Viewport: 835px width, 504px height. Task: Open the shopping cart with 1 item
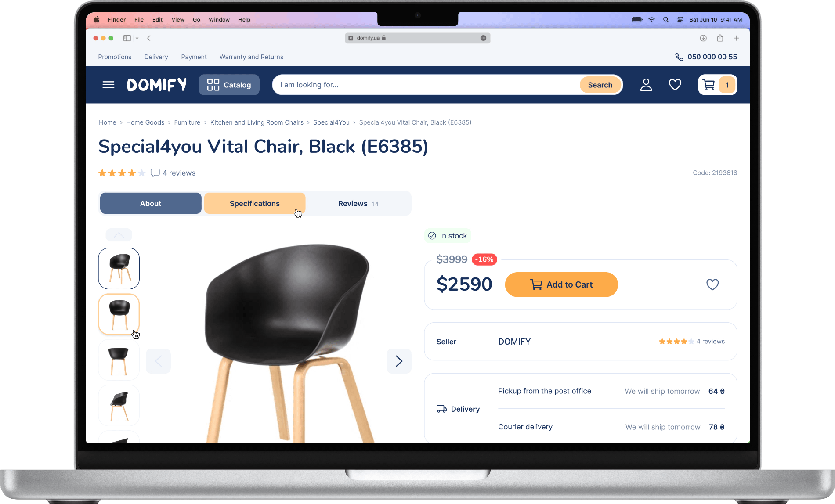pyautogui.click(x=717, y=85)
